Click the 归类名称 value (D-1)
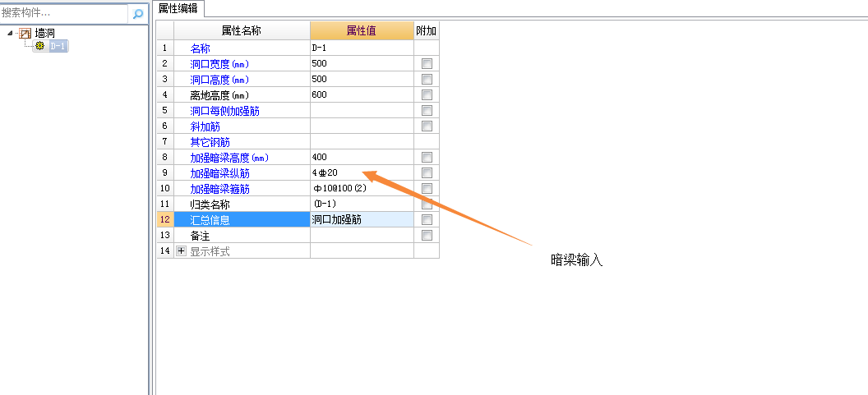The width and height of the screenshot is (868, 395). (x=362, y=204)
